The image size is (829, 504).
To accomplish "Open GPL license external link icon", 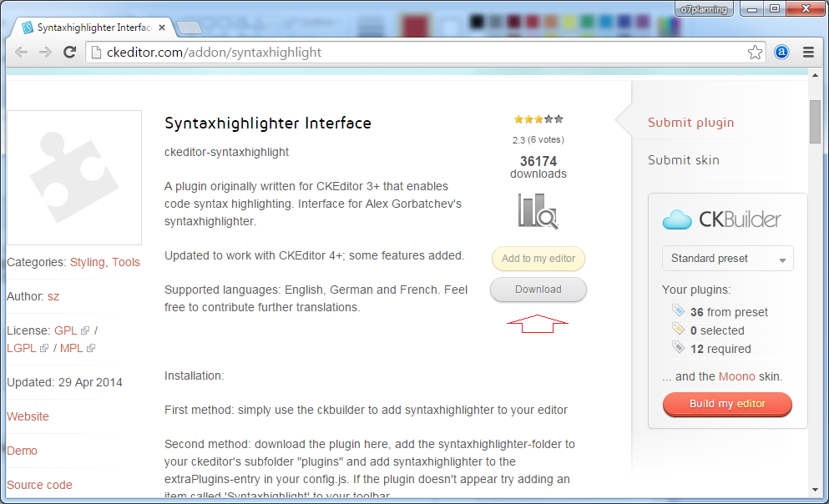I will point(85,330).
